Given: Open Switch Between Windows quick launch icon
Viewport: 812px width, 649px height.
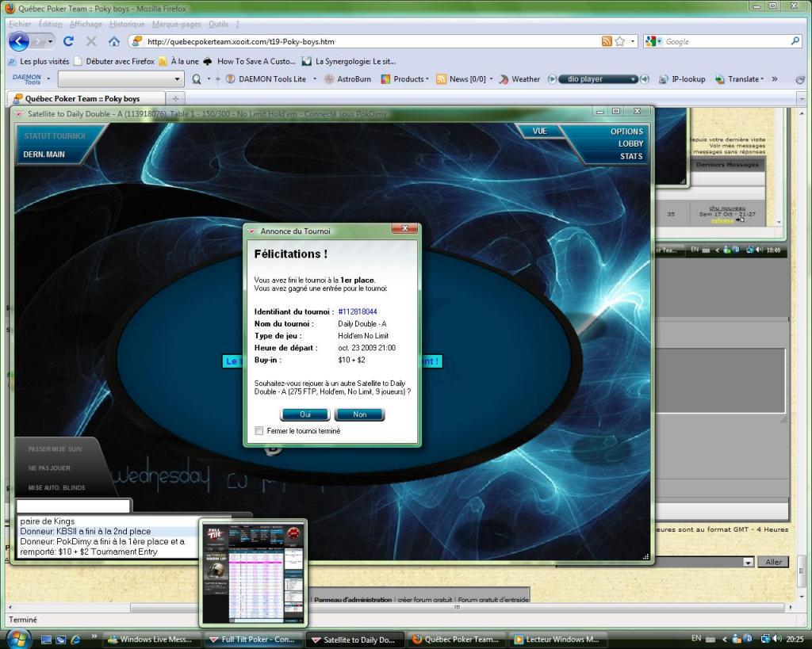Looking at the screenshot, I should point(60,639).
